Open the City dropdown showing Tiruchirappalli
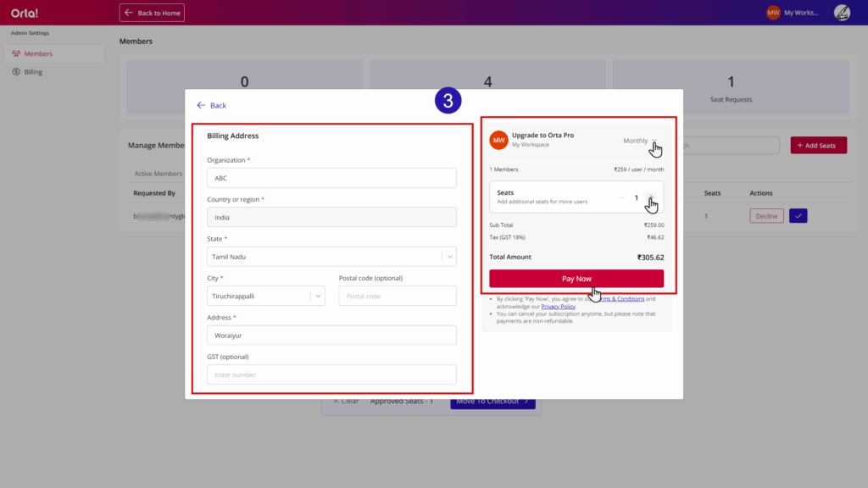 318,296
